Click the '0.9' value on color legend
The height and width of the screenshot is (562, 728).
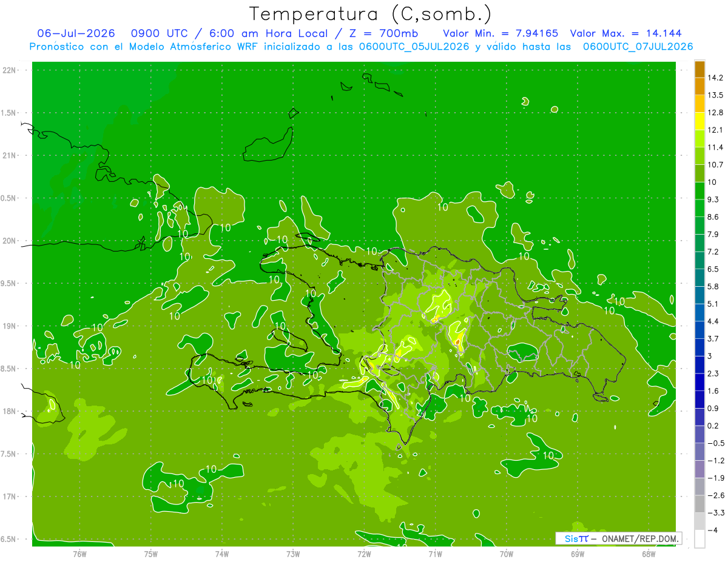pos(713,408)
